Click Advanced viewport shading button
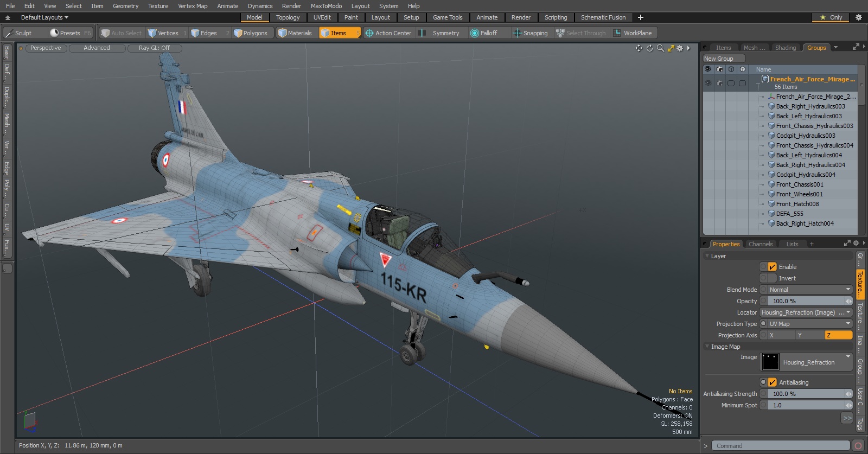The image size is (868, 454). coord(97,48)
